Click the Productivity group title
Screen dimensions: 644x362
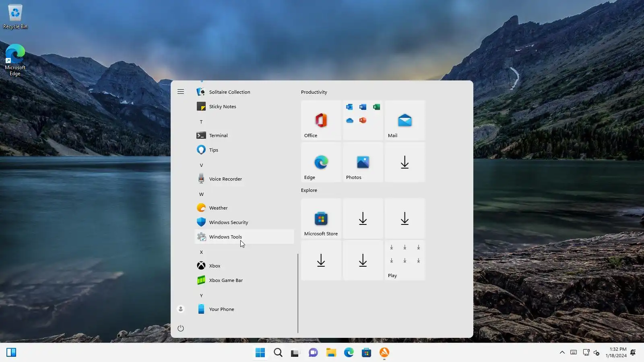(x=314, y=92)
